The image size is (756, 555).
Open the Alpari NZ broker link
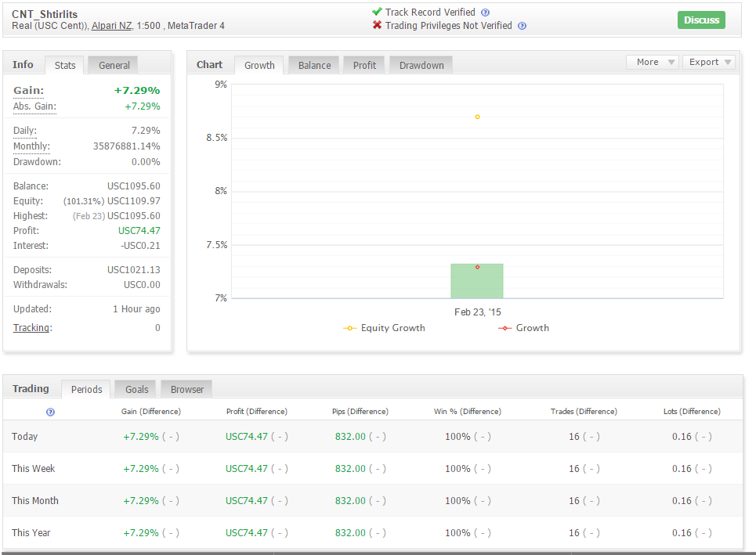[x=111, y=26]
